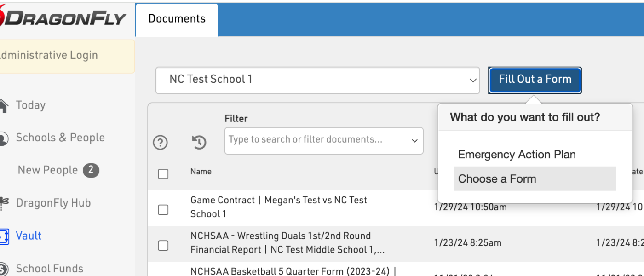Click the history clock arrow icon
The width and height of the screenshot is (644, 276).
tap(199, 143)
